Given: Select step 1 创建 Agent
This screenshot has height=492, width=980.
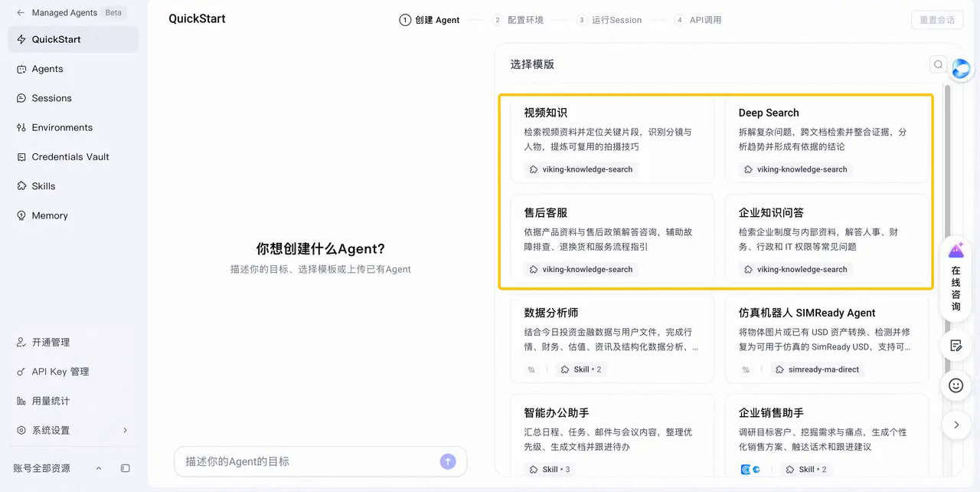Looking at the screenshot, I should tap(430, 20).
